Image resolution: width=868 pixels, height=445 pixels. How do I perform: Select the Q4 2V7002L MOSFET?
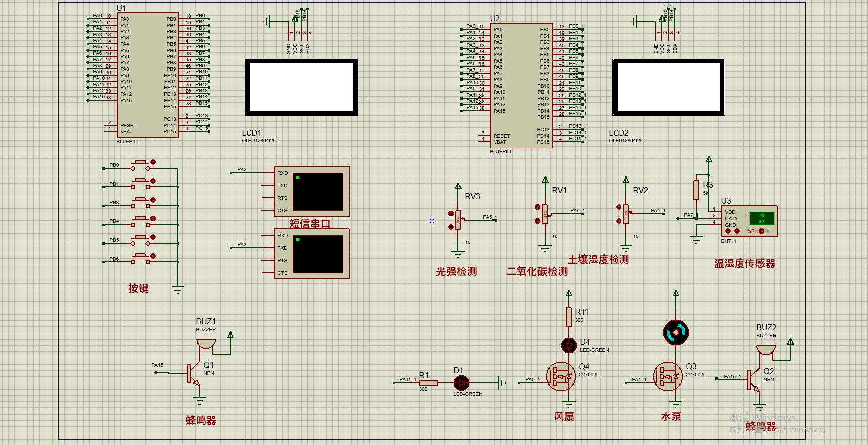click(x=561, y=376)
